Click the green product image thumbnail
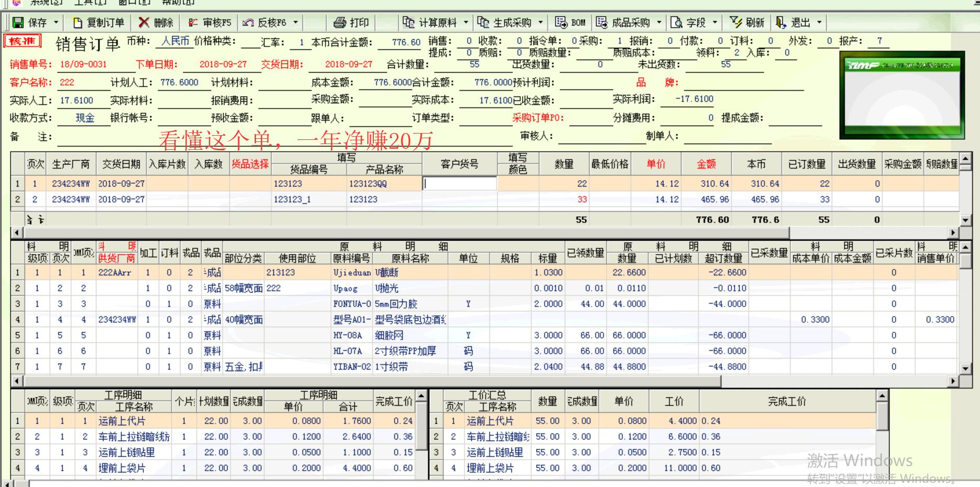Image resolution: width=980 pixels, height=487 pixels. pos(902,95)
